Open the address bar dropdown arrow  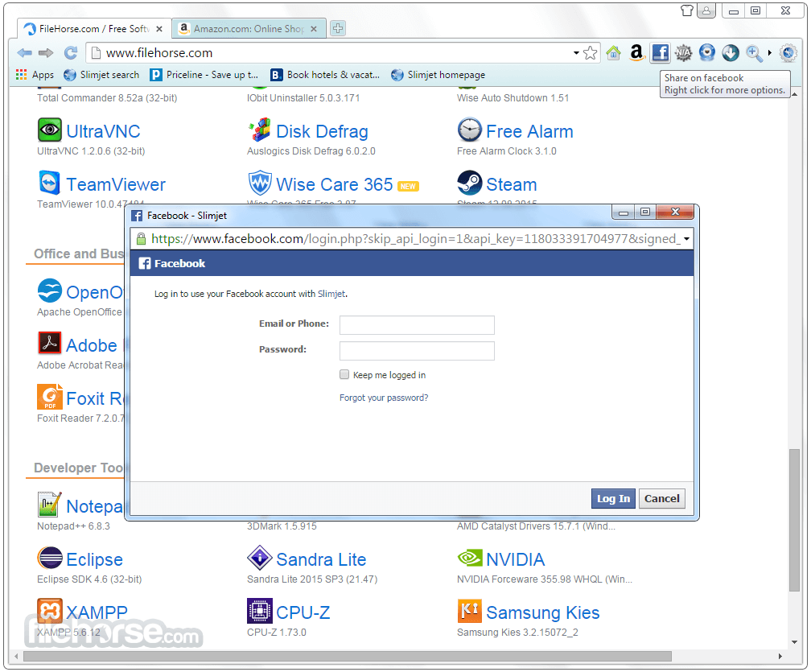click(576, 53)
